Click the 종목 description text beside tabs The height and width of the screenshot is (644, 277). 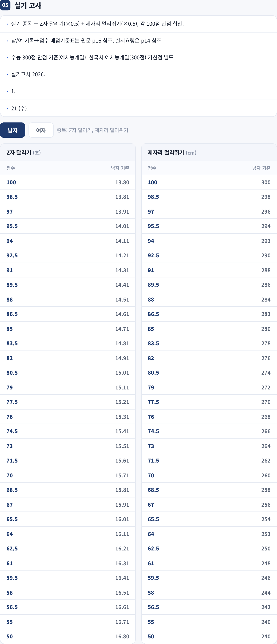[93, 130]
